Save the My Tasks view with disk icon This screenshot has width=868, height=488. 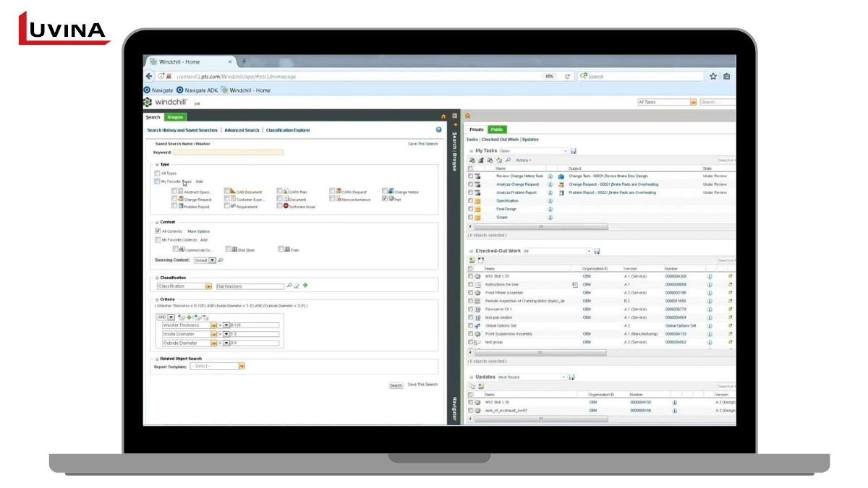pyautogui.click(x=574, y=150)
